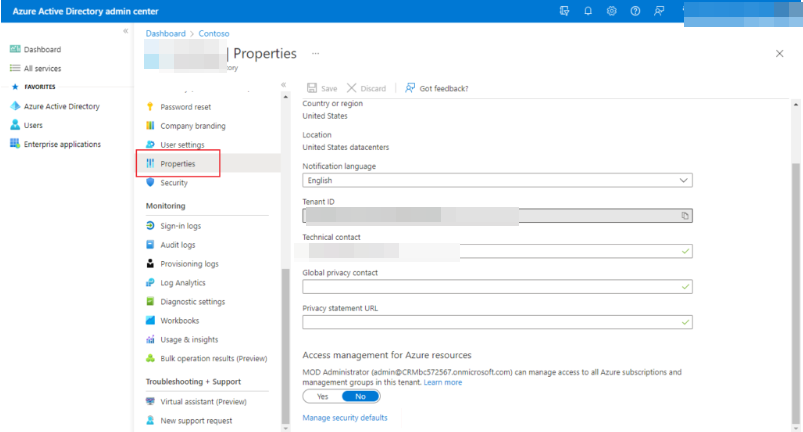This screenshot has height=432, width=803.
Task: Click the header feedback icon
Action: (659, 11)
